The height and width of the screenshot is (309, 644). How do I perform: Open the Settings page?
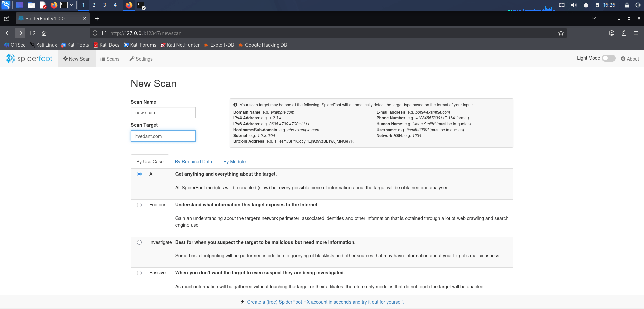click(x=141, y=59)
